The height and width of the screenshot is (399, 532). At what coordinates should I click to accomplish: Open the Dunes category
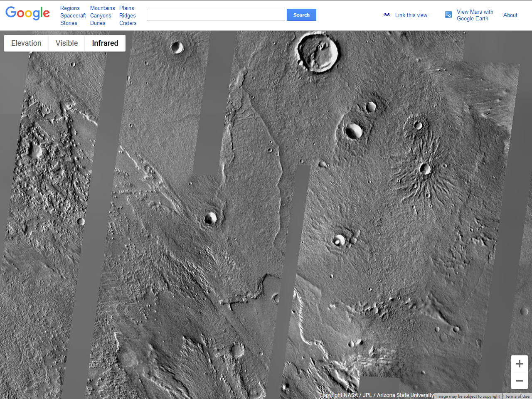coord(98,23)
